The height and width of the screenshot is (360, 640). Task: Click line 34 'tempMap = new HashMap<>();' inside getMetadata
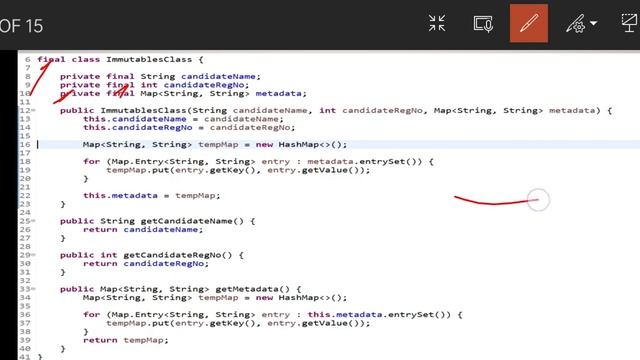pyautogui.click(x=215, y=298)
